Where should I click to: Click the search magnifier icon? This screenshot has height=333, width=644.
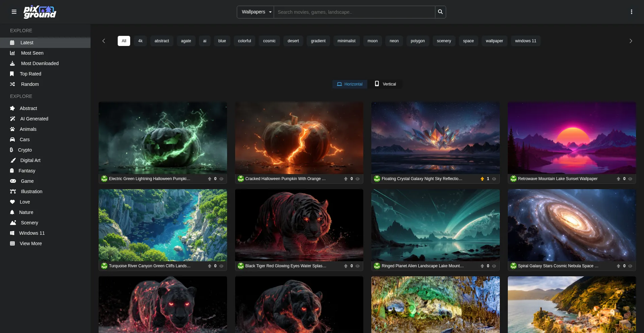coord(440,12)
